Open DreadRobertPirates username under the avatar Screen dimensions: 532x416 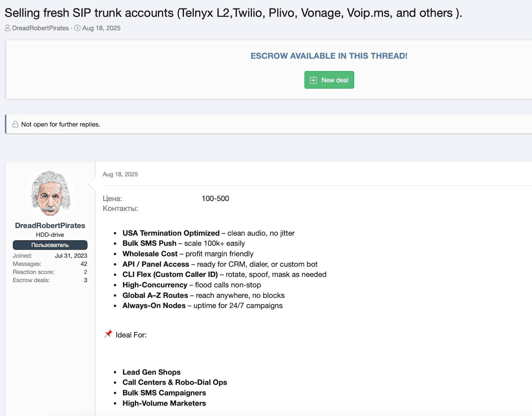pyautogui.click(x=50, y=225)
